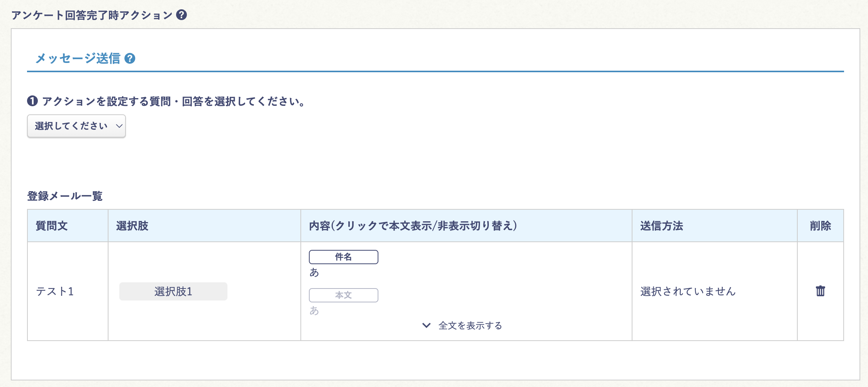Expand the full email body with 全文を表示する

coord(470,326)
